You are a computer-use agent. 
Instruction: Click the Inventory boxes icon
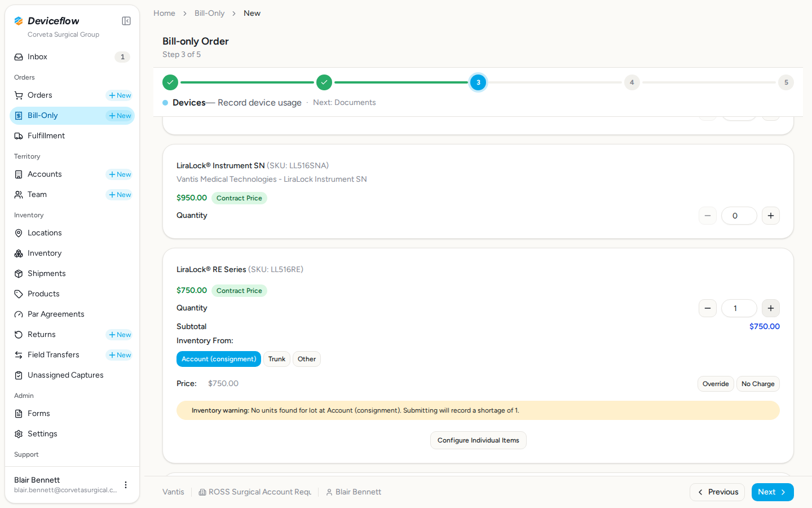[19, 253]
